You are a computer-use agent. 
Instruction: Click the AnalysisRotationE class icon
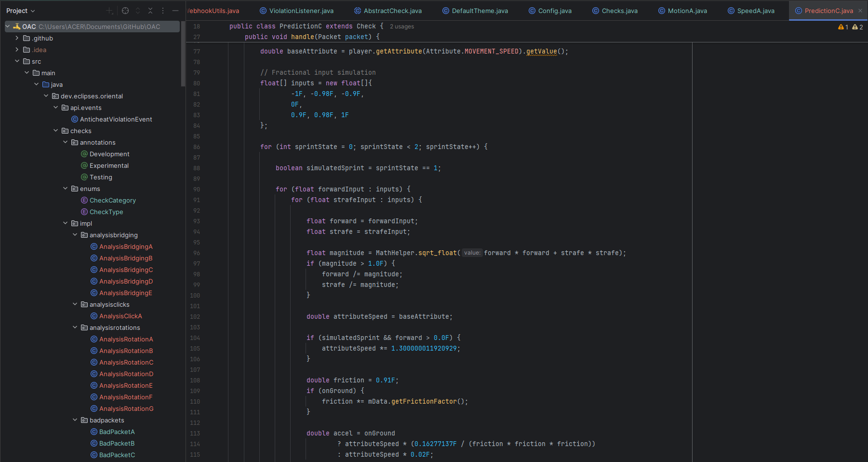tap(94, 385)
